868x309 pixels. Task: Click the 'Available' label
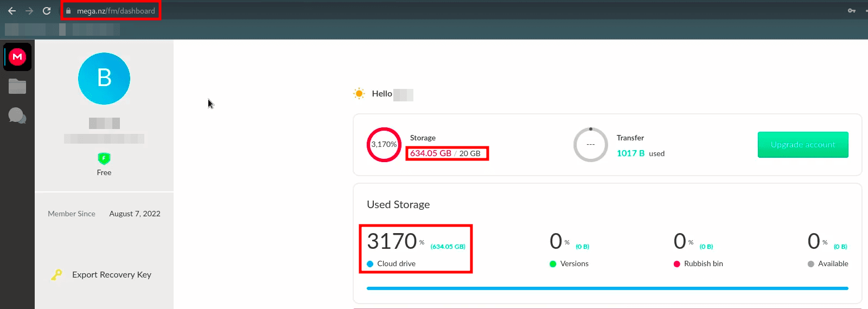coord(833,263)
